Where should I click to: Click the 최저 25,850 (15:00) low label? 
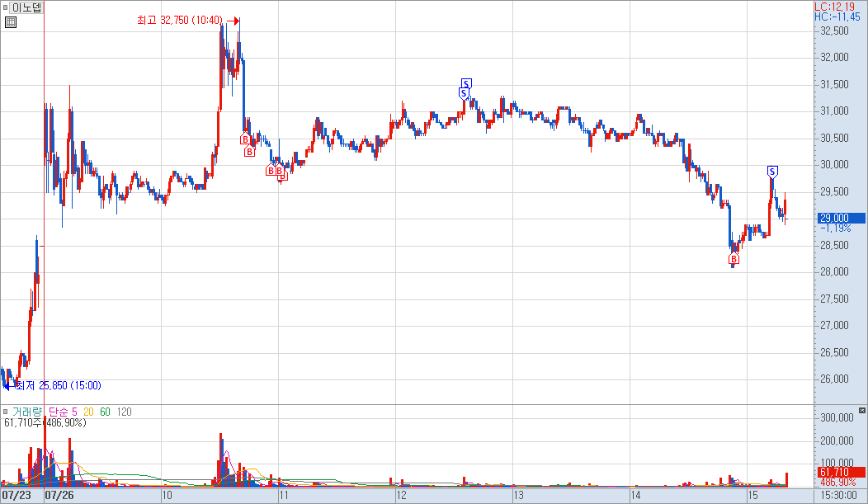(58, 385)
